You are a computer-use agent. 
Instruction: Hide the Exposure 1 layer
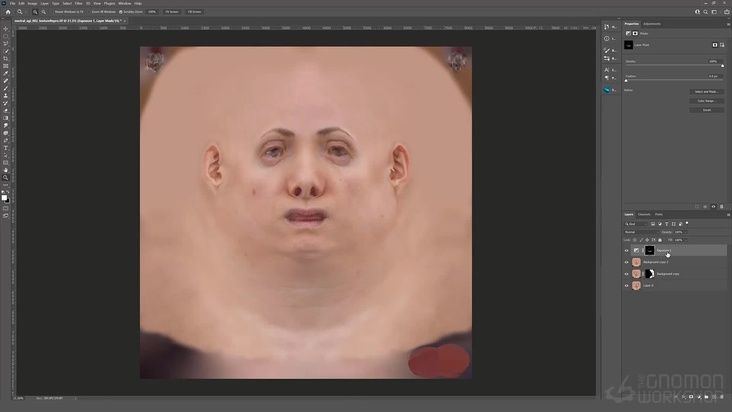pyautogui.click(x=626, y=251)
